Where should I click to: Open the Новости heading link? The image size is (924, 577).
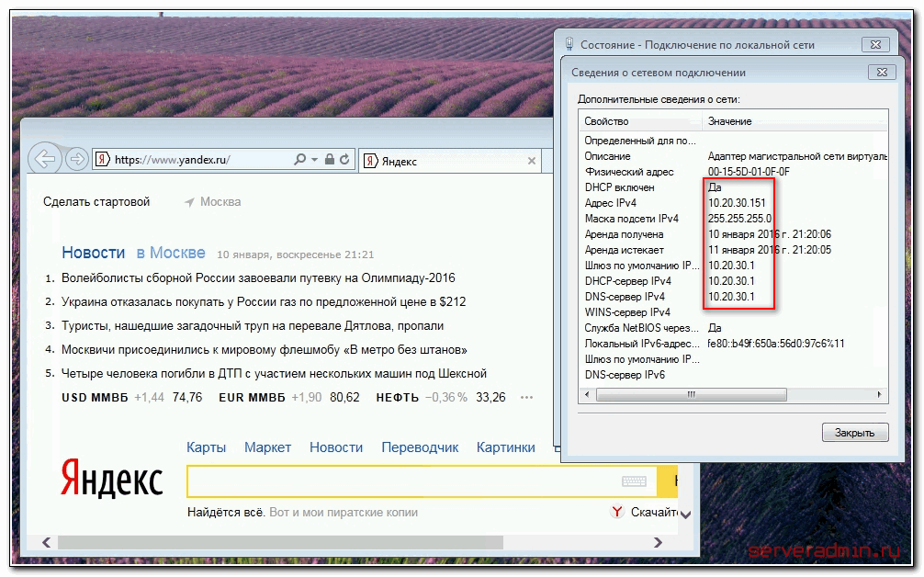coord(93,253)
